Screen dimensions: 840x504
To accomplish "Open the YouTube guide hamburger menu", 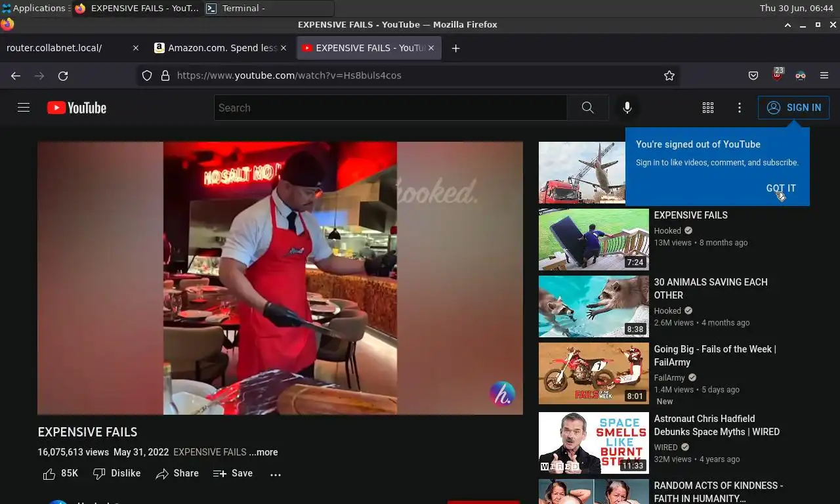I will (24, 108).
